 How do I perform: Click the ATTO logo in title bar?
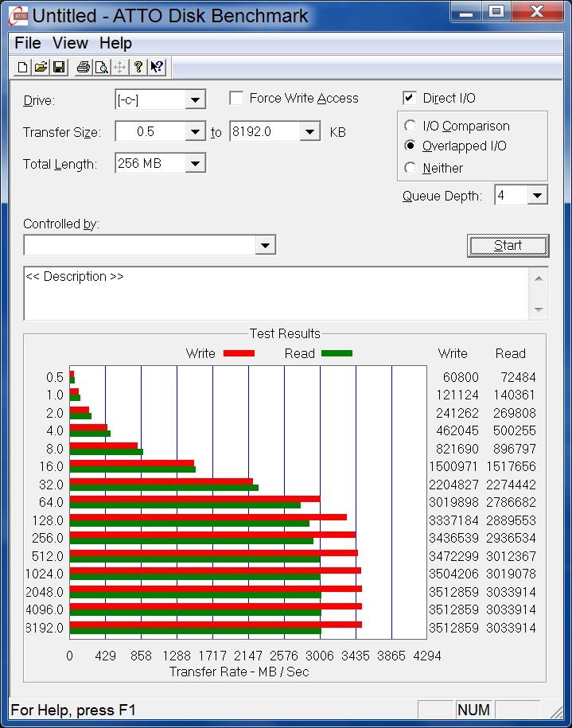(18, 18)
